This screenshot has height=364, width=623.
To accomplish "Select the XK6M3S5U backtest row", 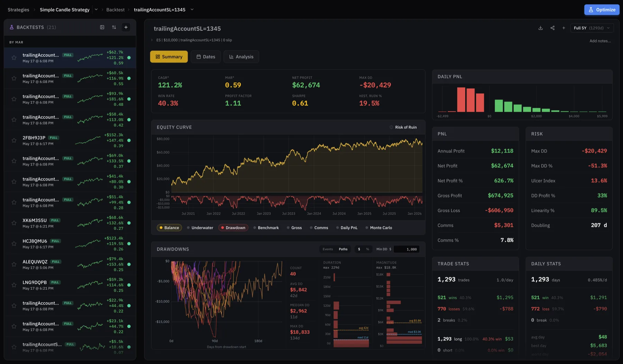I will coord(70,223).
